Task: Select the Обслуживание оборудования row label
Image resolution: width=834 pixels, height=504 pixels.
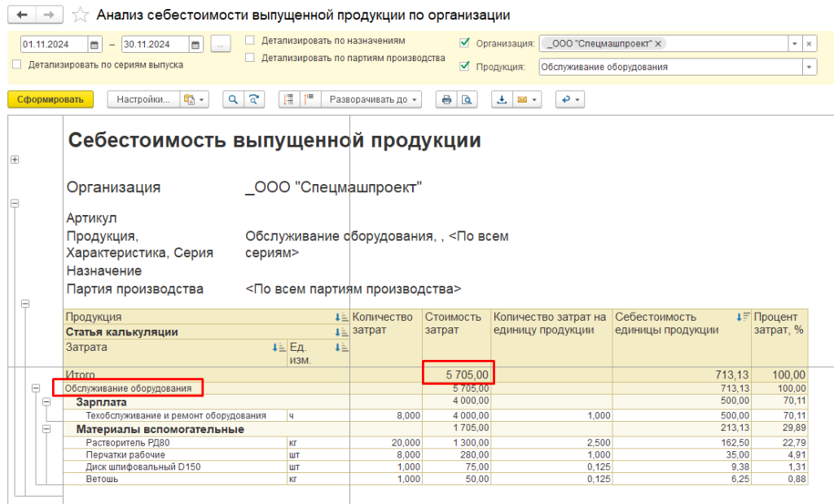Action: 128,388
